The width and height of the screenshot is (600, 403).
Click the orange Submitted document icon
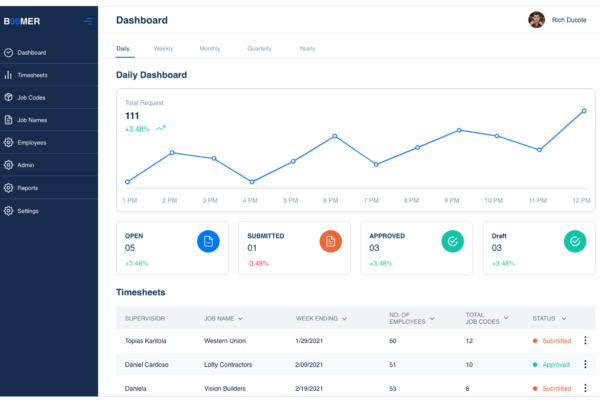330,241
